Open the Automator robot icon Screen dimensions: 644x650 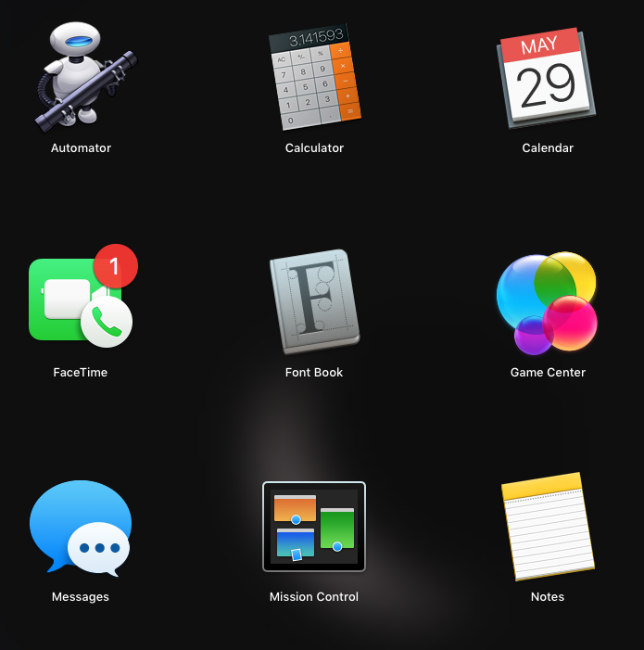[x=82, y=79]
